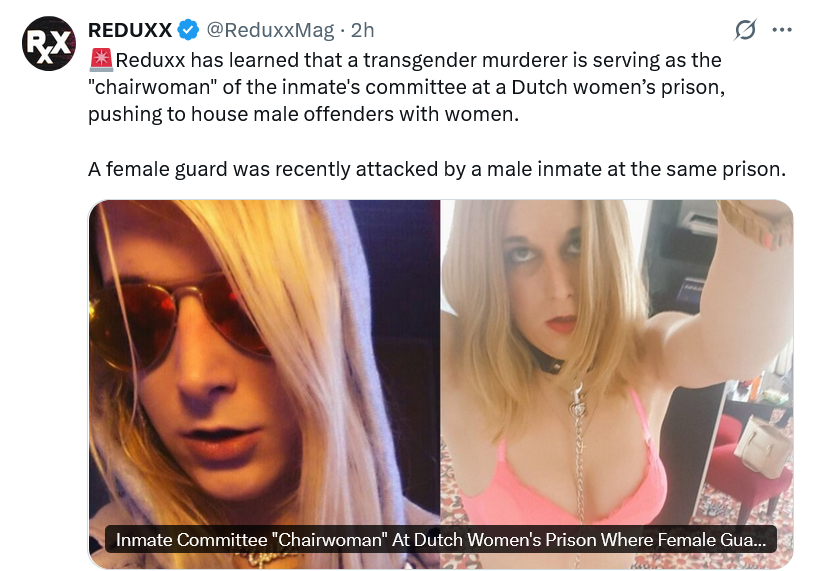
Task: Open the REDUXX display name link
Action: coord(130,30)
